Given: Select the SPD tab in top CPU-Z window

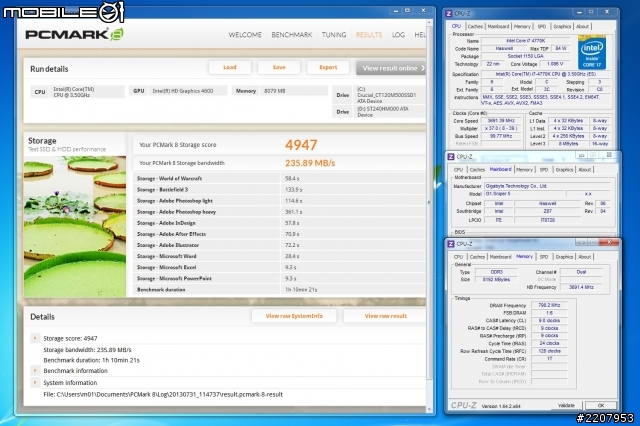Looking at the screenshot, I should (542, 27).
